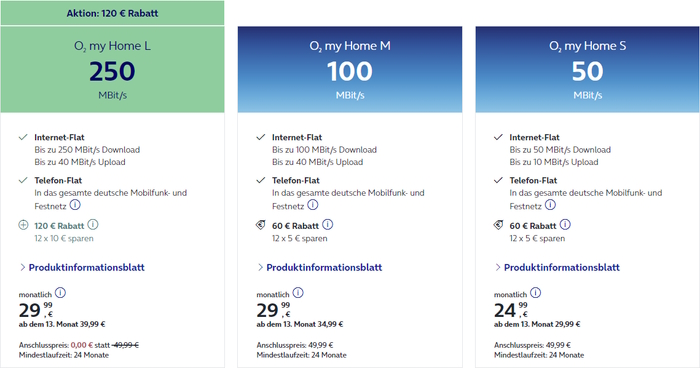Click 'Anschlusspreis: 49,99 €' in Home M

(295, 345)
